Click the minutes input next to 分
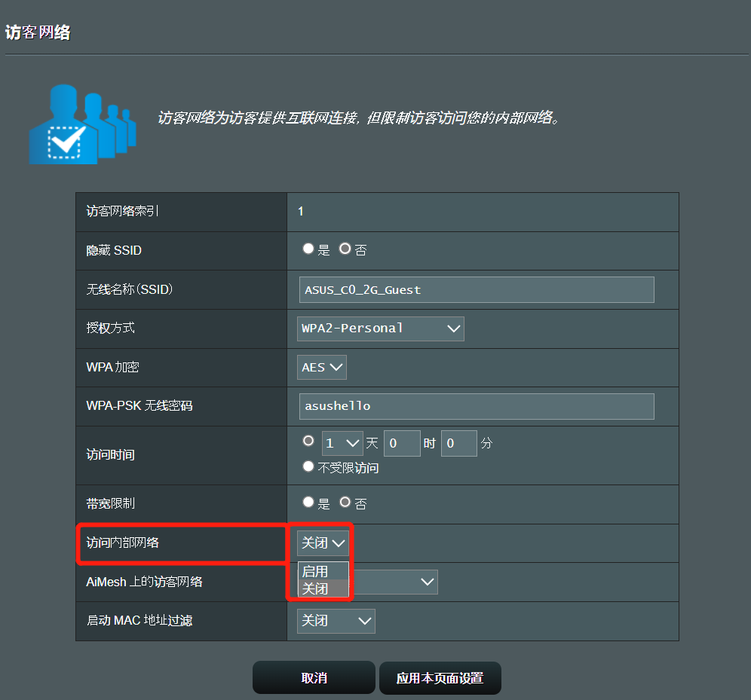This screenshot has width=751, height=700. [458, 443]
